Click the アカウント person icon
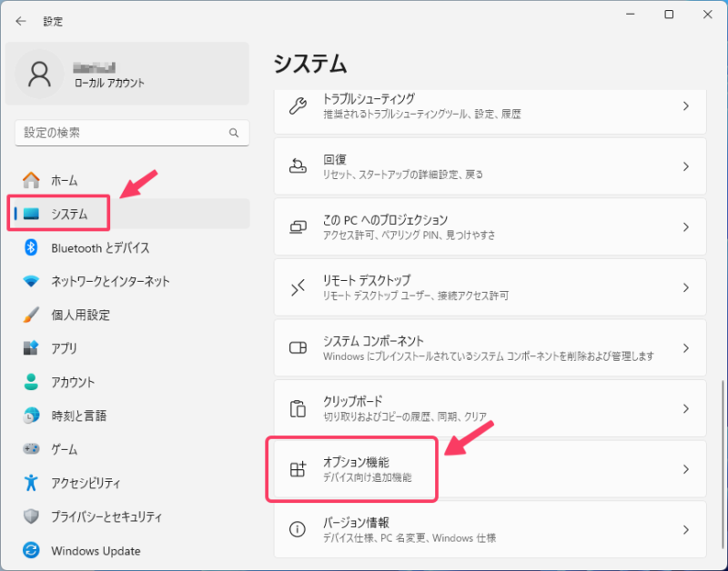This screenshot has height=571, width=728. pos(31,382)
